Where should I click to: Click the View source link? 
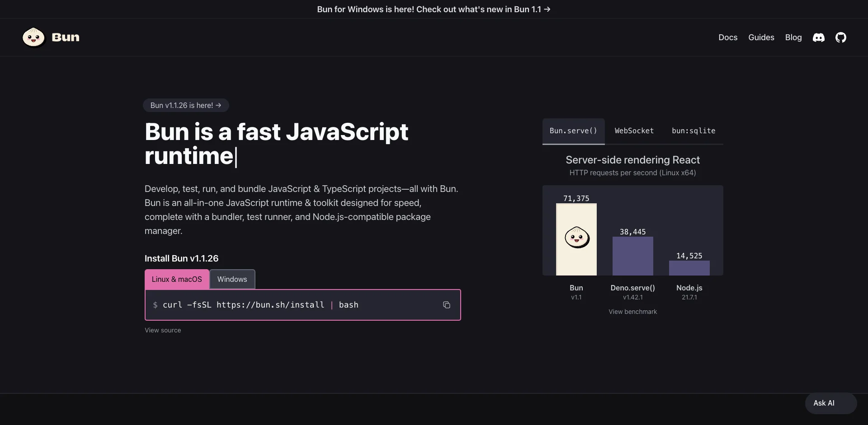tap(163, 330)
